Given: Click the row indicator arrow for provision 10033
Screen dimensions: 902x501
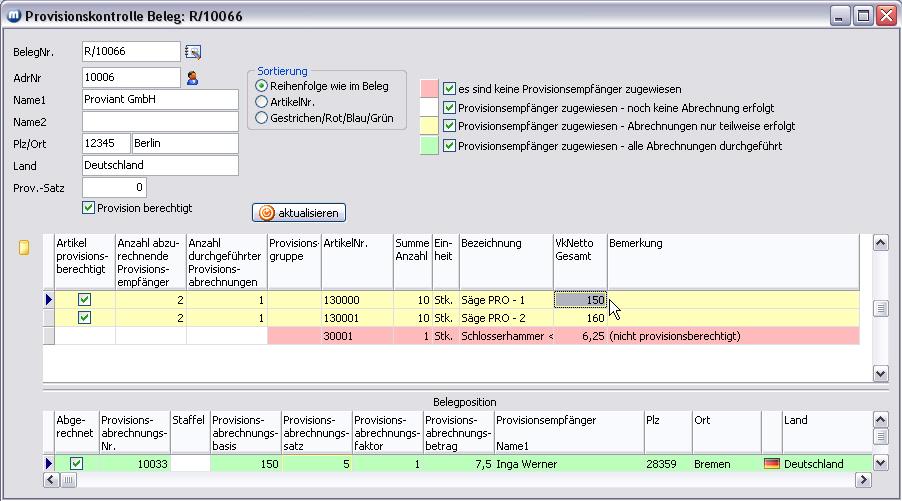Looking at the screenshot, I should coord(49,464).
